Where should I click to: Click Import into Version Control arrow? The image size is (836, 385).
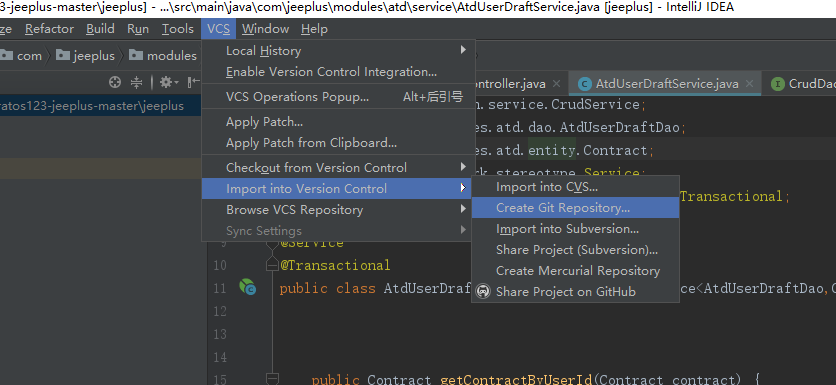point(463,188)
